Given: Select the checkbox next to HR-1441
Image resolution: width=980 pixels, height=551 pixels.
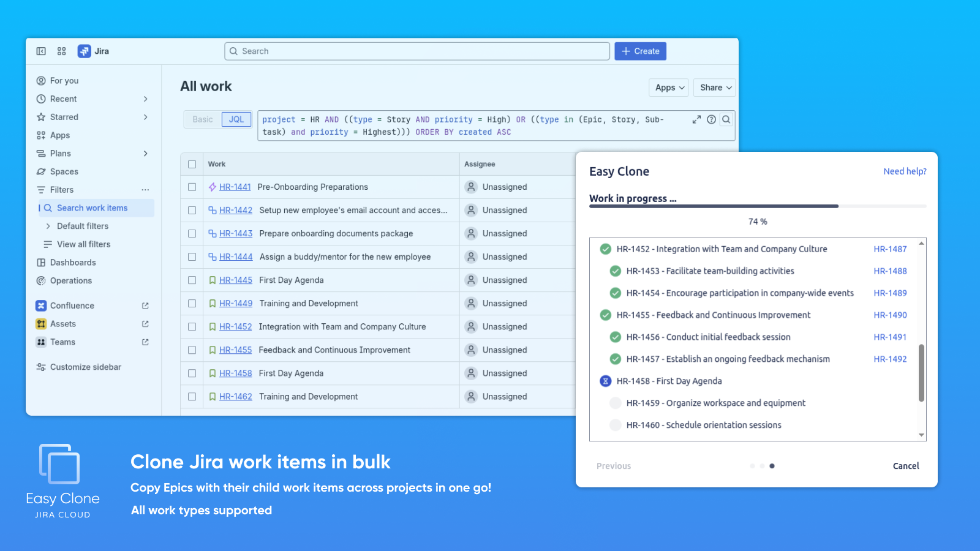Looking at the screenshot, I should click(x=192, y=187).
